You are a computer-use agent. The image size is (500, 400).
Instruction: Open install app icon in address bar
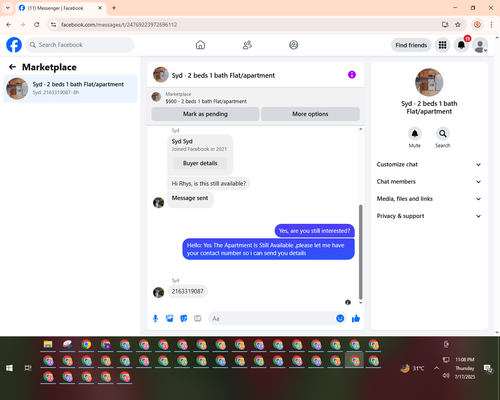[x=445, y=24]
